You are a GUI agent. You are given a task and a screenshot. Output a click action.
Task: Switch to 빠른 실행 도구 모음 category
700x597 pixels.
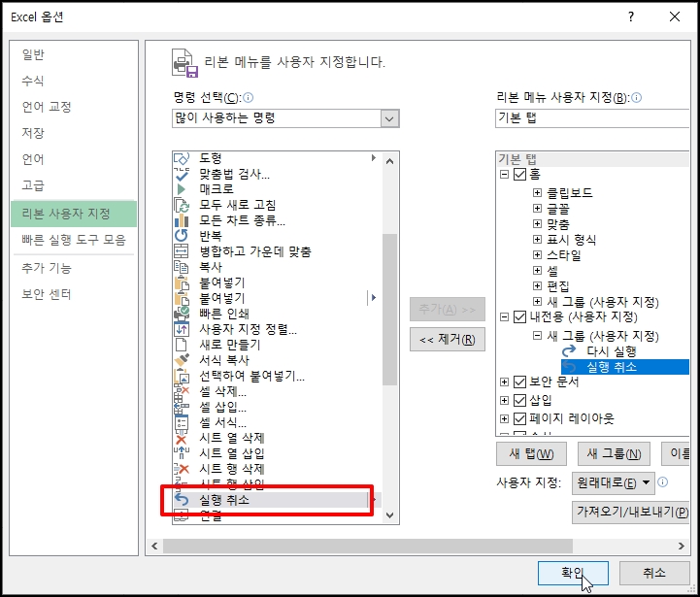pos(74,240)
